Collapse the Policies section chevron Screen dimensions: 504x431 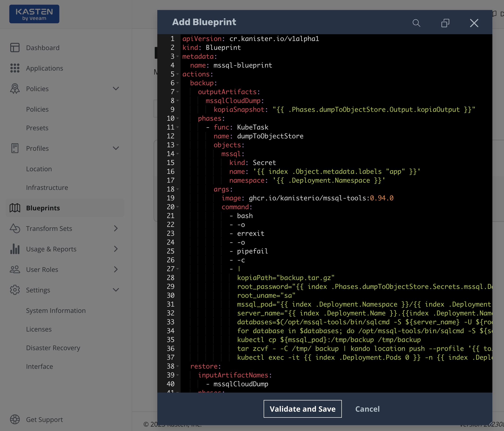click(116, 89)
